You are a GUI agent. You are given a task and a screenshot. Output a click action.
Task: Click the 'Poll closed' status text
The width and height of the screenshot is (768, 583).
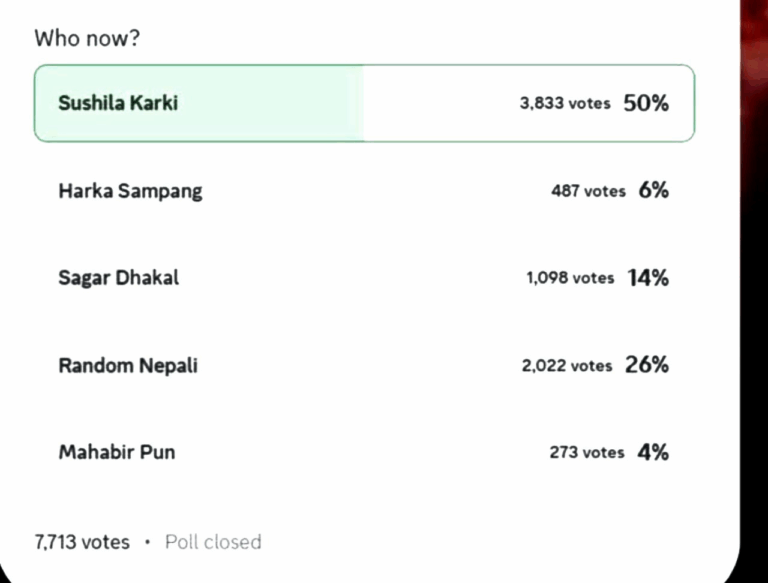tap(213, 542)
